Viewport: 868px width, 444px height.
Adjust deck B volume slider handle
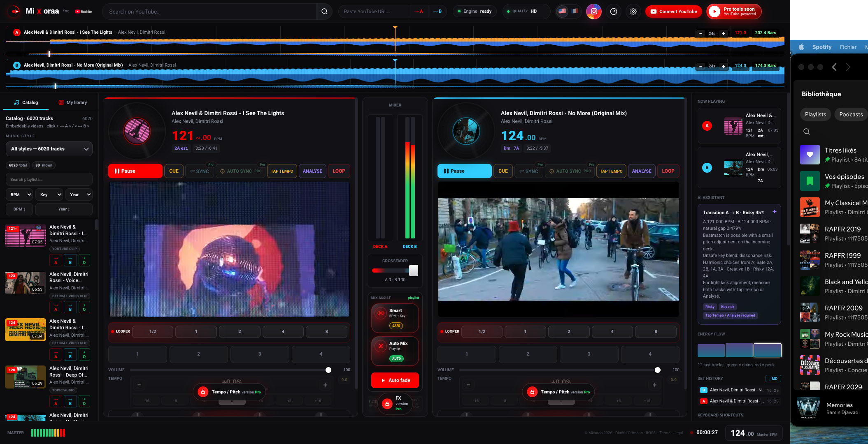(x=658, y=370)
